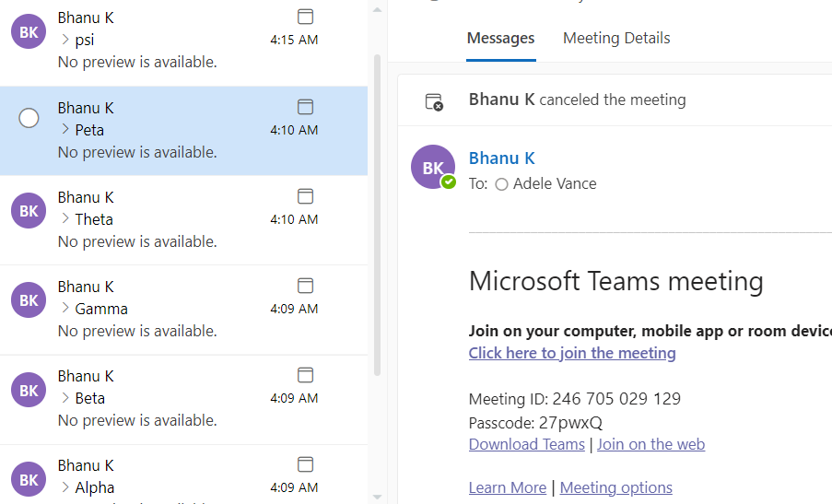Expand the Beta conversation chevron
This screenshot has width=832, height=504.
tap(65, 398)
